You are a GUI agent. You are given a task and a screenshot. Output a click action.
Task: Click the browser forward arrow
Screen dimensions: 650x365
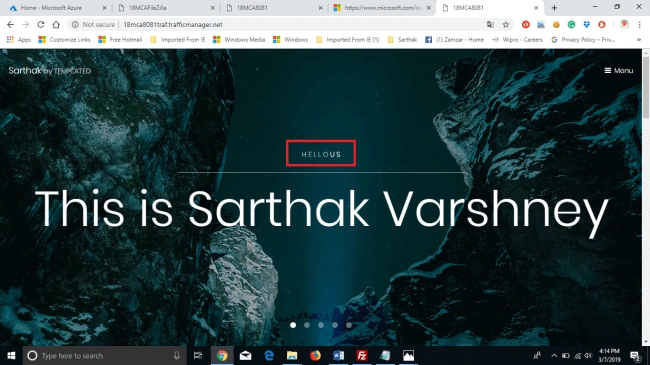coord(26,24)
